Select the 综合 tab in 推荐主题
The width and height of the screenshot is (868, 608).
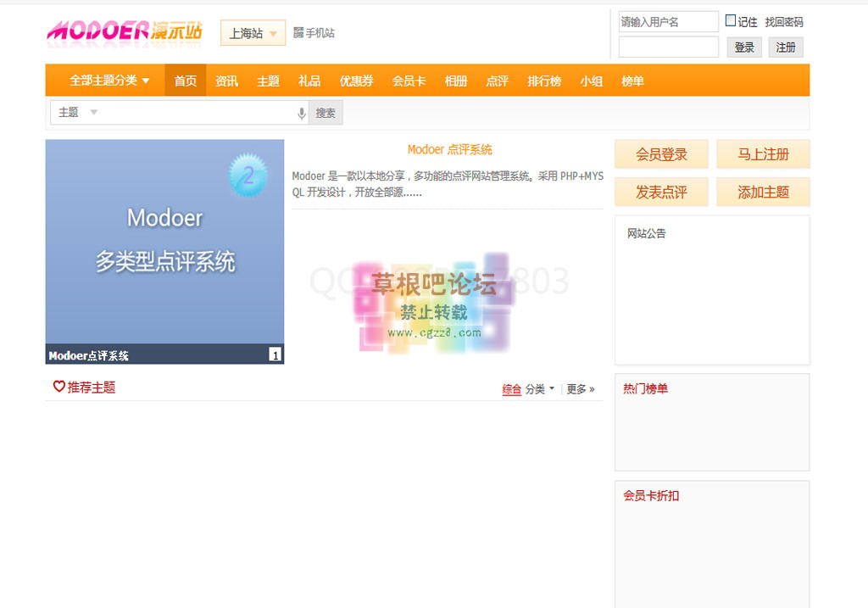[x=511, y=389]
